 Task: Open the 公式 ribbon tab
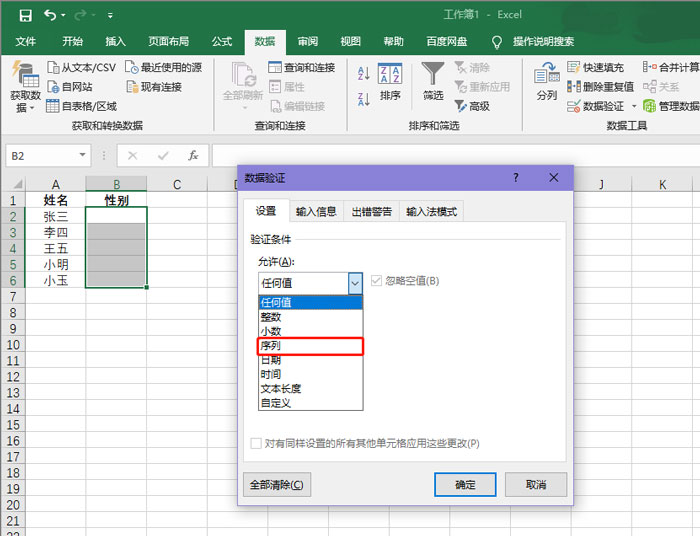tap(222, 41)
